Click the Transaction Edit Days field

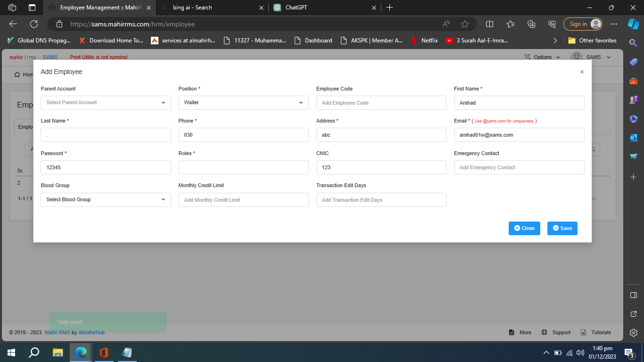coord(381,200)
